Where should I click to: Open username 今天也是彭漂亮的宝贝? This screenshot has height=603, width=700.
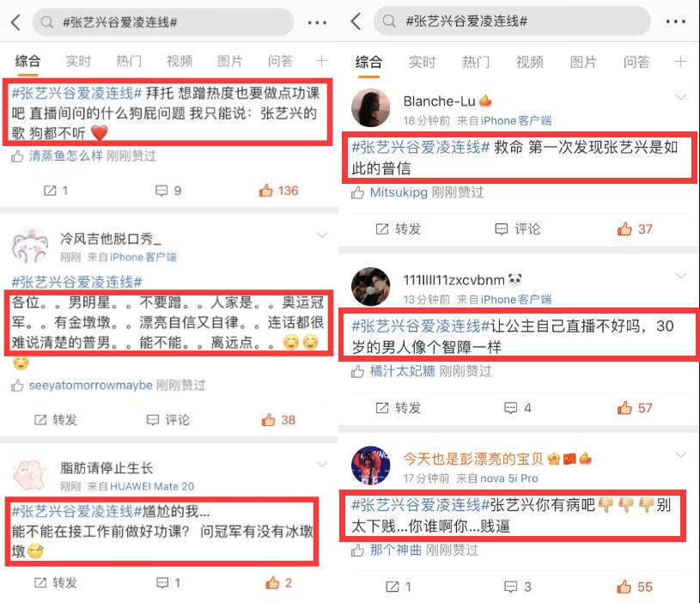[x=473, y=459]
